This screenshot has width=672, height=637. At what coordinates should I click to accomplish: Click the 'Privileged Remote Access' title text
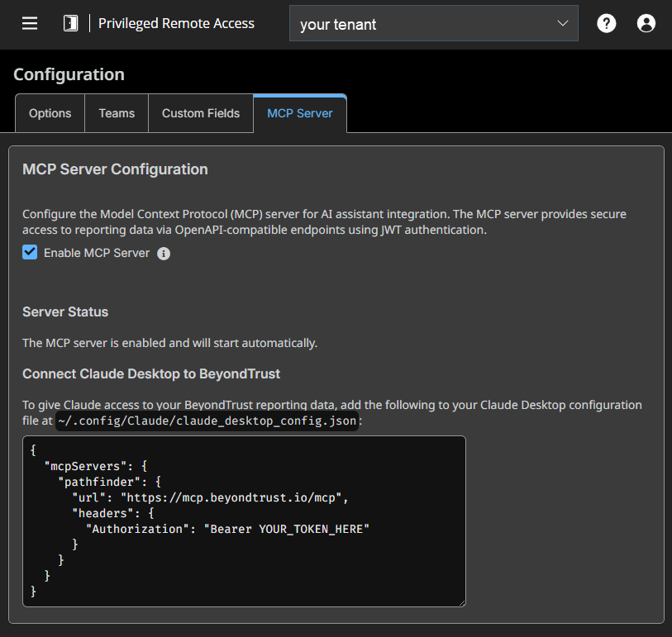coord(176,24)
